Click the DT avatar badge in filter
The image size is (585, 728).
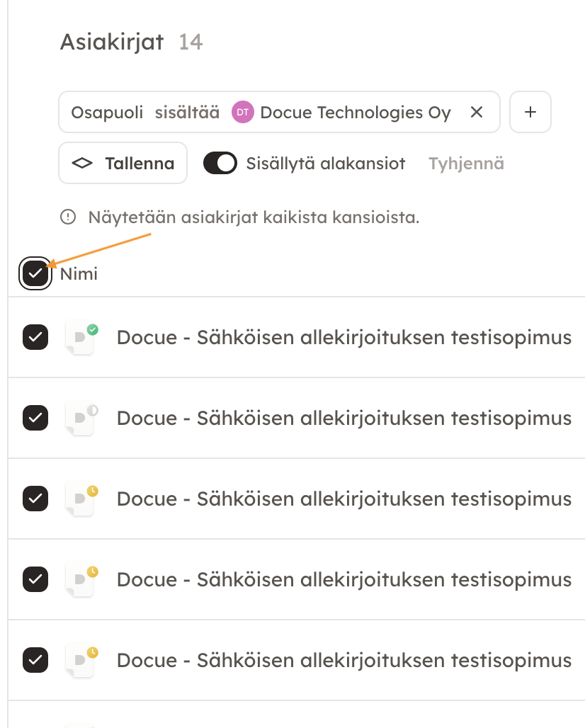pos(243,112)
